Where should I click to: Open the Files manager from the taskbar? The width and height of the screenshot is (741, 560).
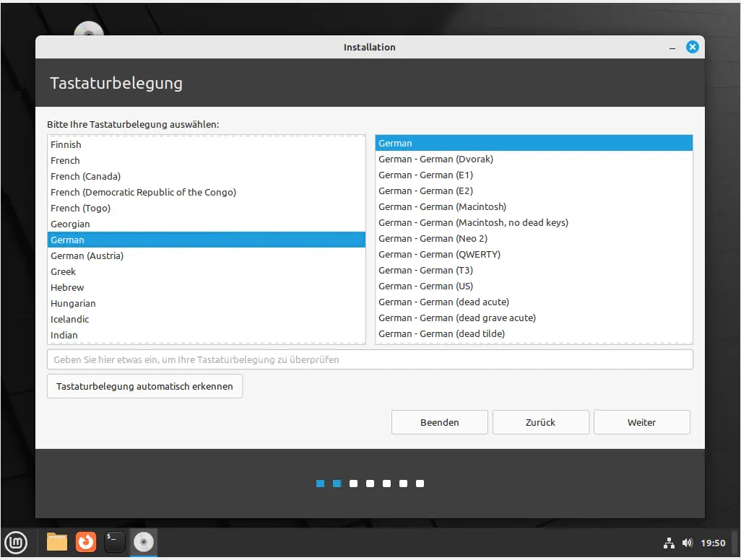point(57,541)
